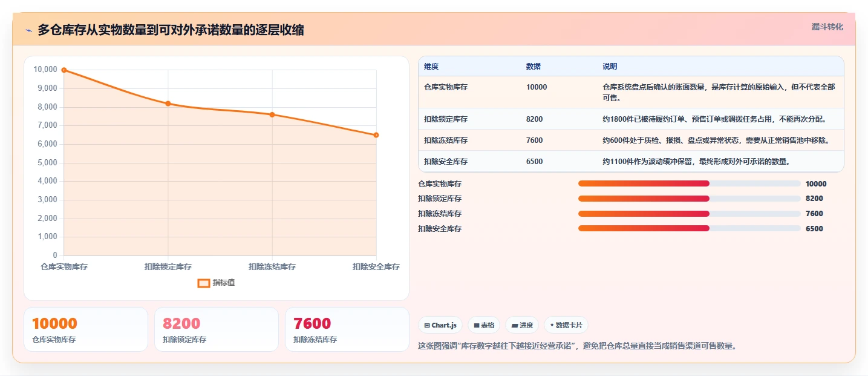Click the 说明 column header
The width and height of the screenshot is (868, 376).
point(610,66)
